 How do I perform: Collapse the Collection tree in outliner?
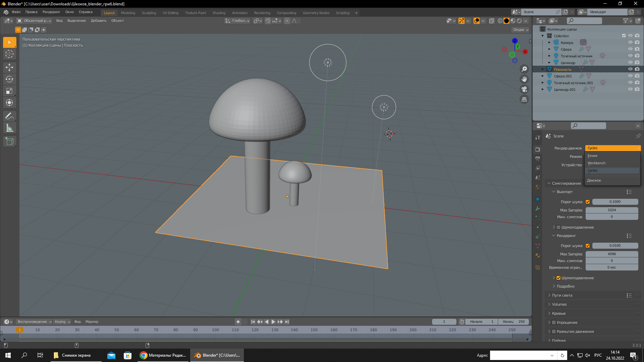pos(543,36)
